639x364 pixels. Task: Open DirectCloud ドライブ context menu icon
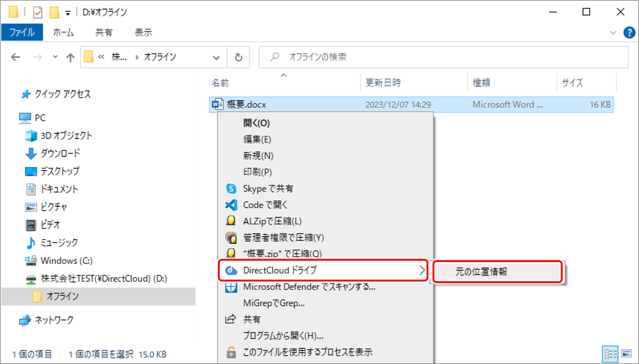point(231,270)
